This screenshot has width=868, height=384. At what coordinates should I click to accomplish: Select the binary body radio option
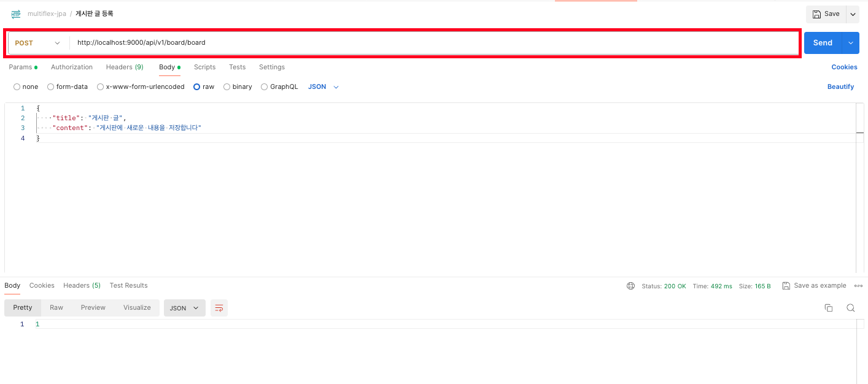[x=227, y=87]
